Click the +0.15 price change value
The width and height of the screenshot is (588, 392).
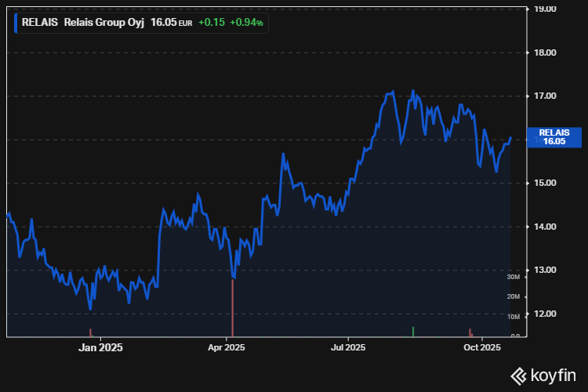point(212,23)
